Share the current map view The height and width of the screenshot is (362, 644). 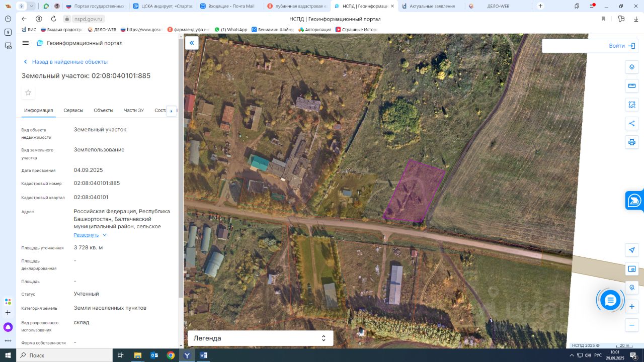click(632, 123)
